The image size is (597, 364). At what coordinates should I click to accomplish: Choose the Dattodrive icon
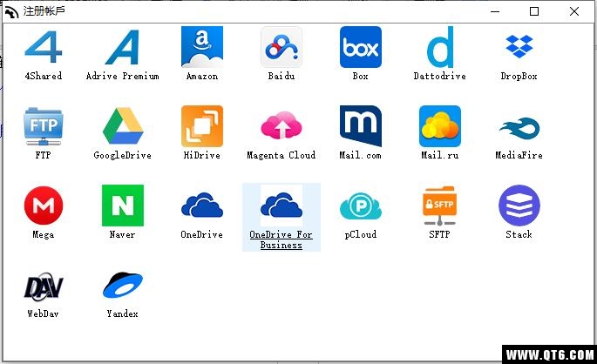440,47
